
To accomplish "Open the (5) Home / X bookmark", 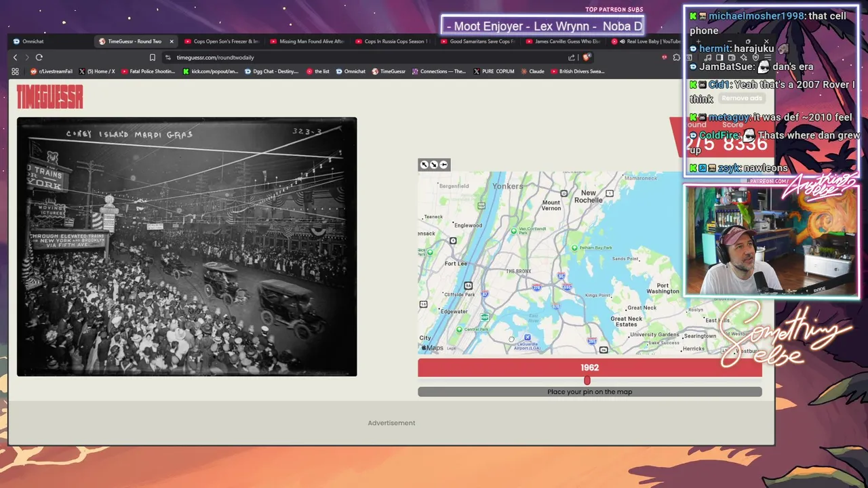I will point(97,71).
